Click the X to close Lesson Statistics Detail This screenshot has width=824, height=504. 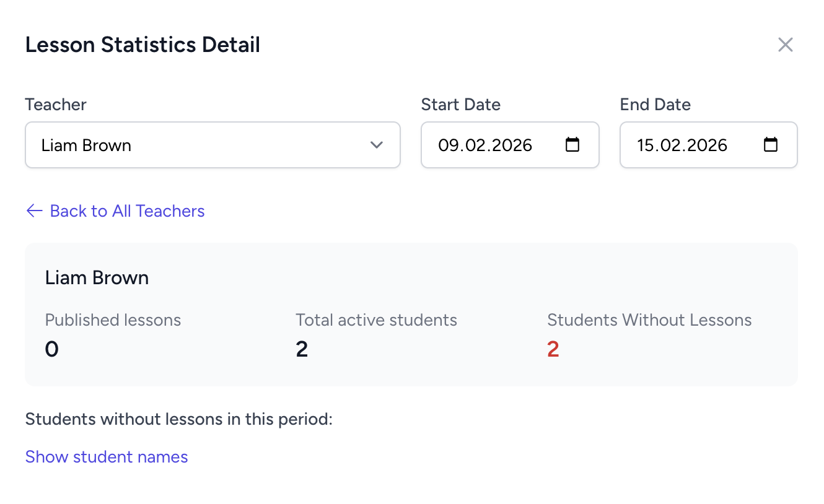coord(785,44)
